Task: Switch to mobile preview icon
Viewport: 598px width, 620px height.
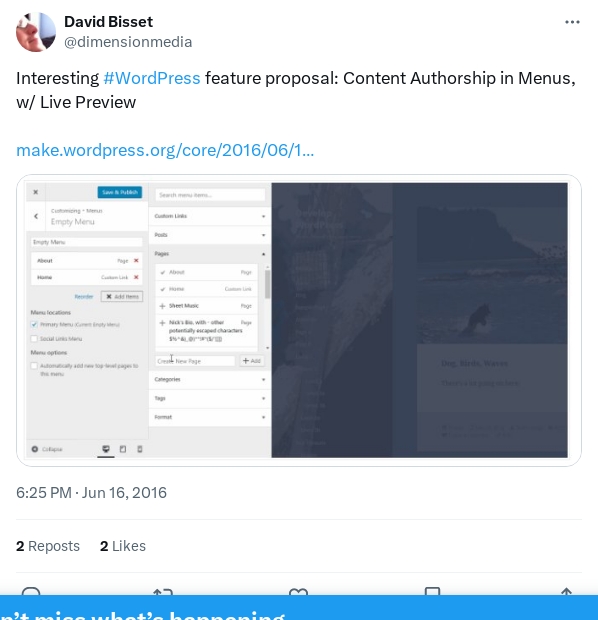Action: pyautogui.click(x=140, y=449)
